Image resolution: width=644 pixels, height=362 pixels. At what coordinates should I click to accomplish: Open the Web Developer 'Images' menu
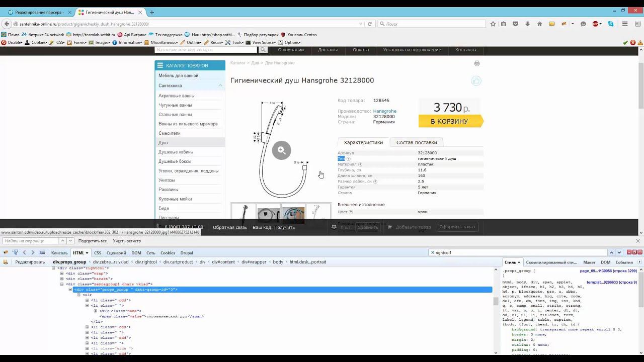coord(100,43)
